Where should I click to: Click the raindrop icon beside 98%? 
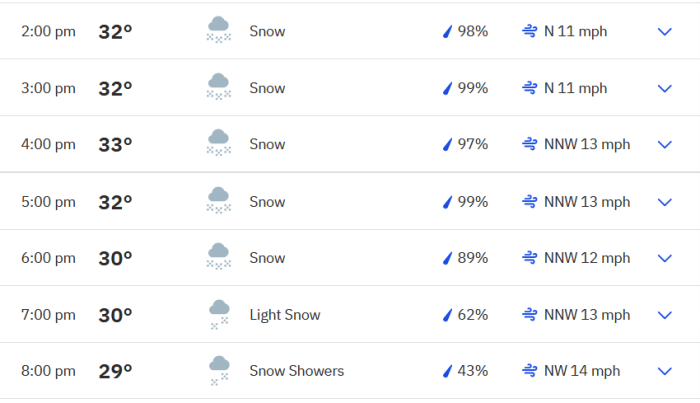click(447, 32)
